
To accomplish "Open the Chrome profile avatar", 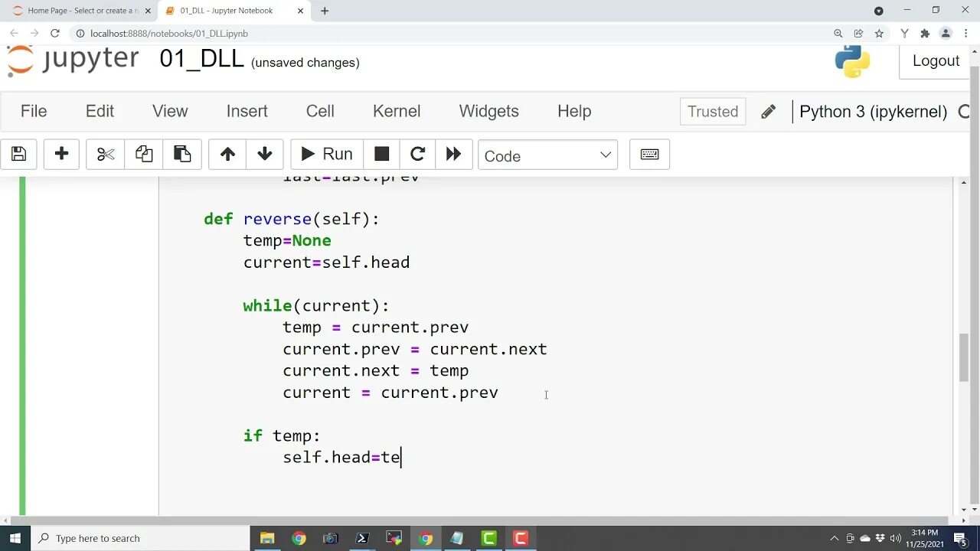I will click(x=946, y=34).
